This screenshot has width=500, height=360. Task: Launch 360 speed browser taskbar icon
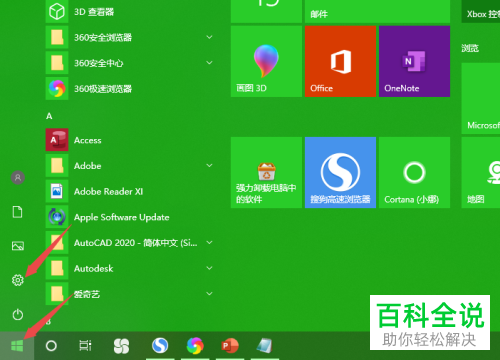[195, 346]
